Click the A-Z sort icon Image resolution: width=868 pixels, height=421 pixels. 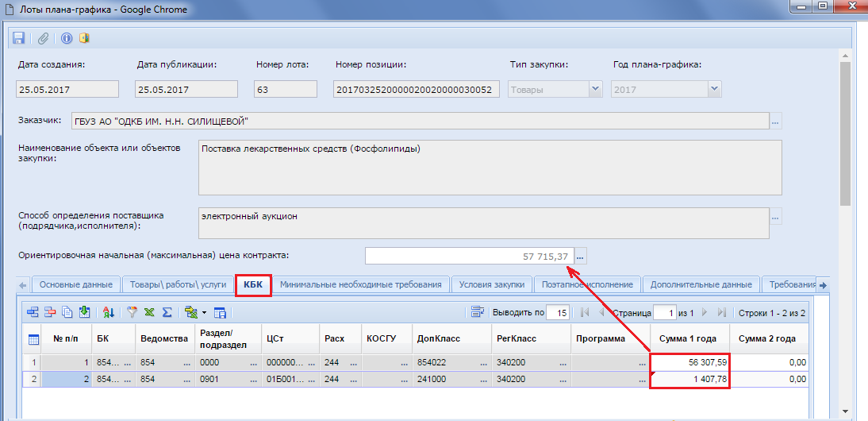click(109, 312)
